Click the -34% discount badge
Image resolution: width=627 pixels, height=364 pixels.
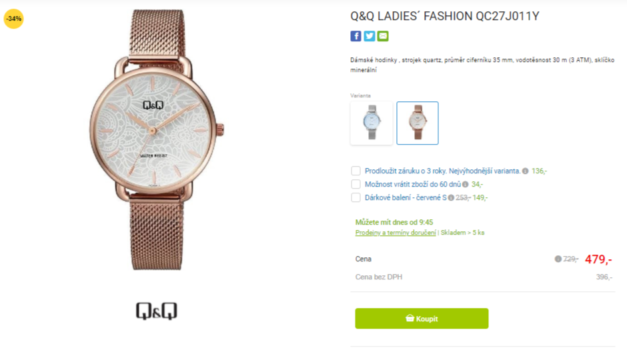coord(13,19)
